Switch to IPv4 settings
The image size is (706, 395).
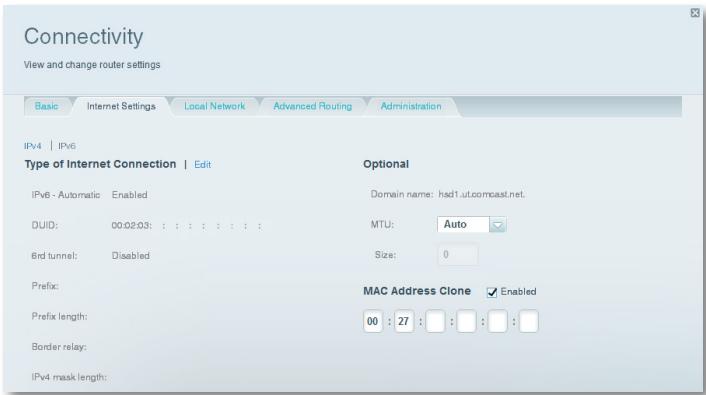[x=32, y=146]
